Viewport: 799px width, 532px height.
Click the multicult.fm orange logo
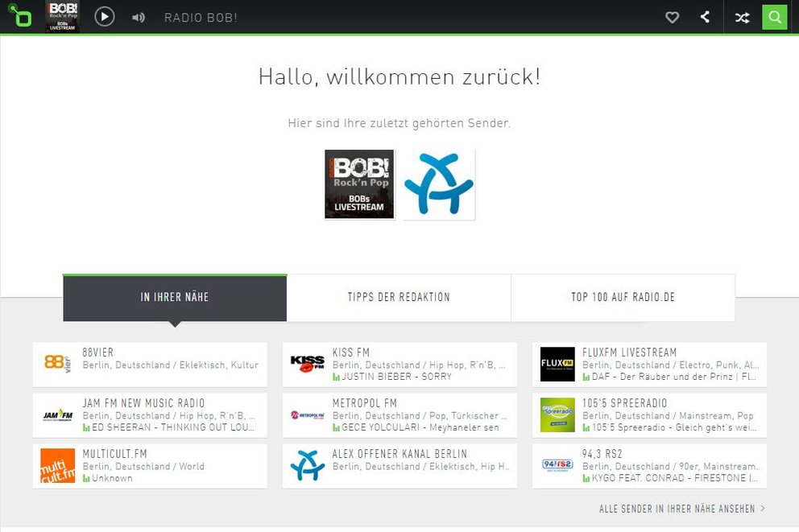[x=58, y=466]
